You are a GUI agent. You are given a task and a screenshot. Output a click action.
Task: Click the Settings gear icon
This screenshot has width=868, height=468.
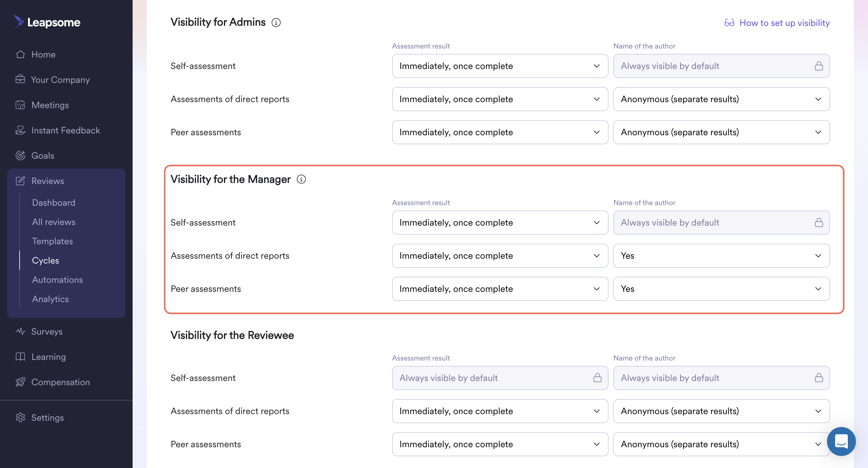tap(20, 417)
